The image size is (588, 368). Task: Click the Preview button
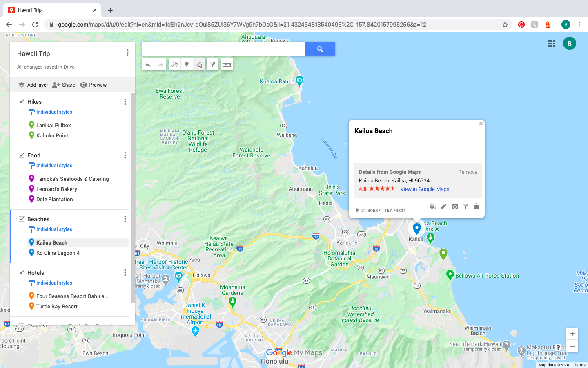pyautogui.click(x=94, y=85)
